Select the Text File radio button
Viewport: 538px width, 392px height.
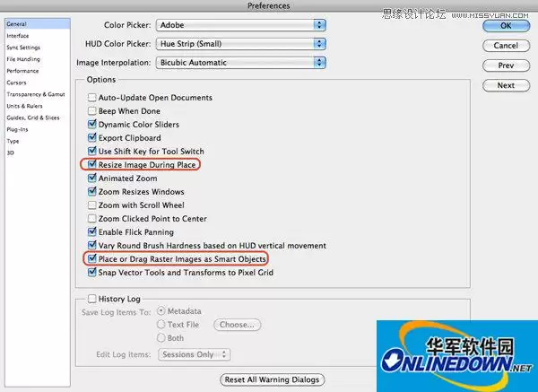click(x=161, y=325)
